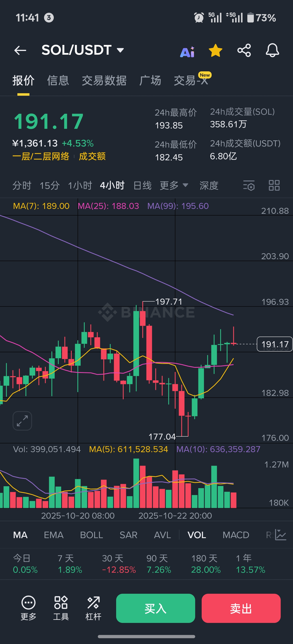Image resolution: width=293 pixels, height=644 pixels.
Task: Open the indicator chart settings icon
Action: [281, 535]
